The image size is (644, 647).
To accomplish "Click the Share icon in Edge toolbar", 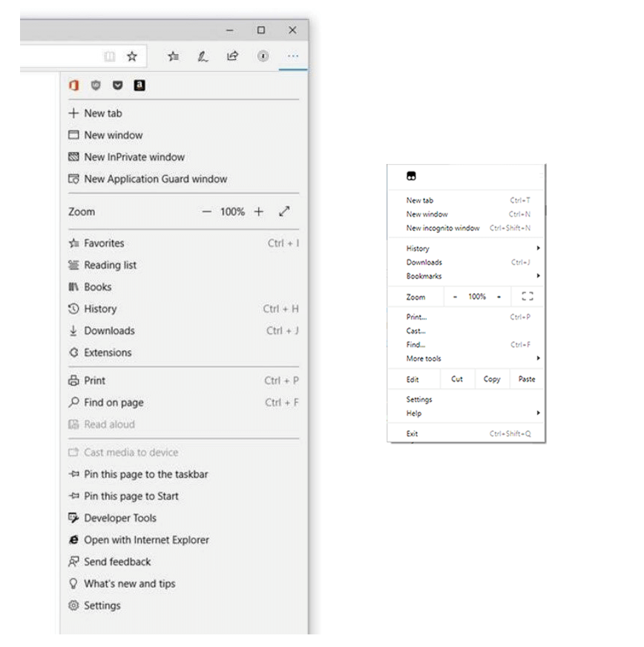I will (x=232, y=56).
